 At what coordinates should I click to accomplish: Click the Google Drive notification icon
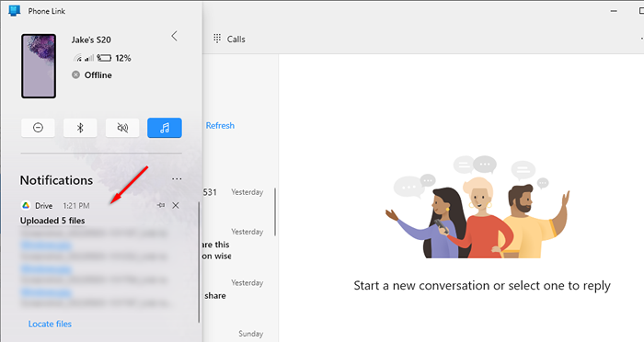26,205
